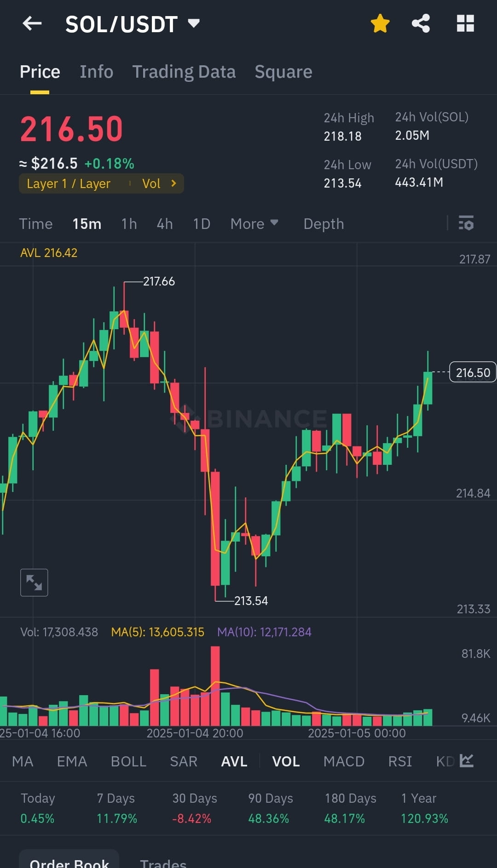Screen dimensions: 497x868
Task: Tap the back arrow to exit chart
Action: (32, 23)
